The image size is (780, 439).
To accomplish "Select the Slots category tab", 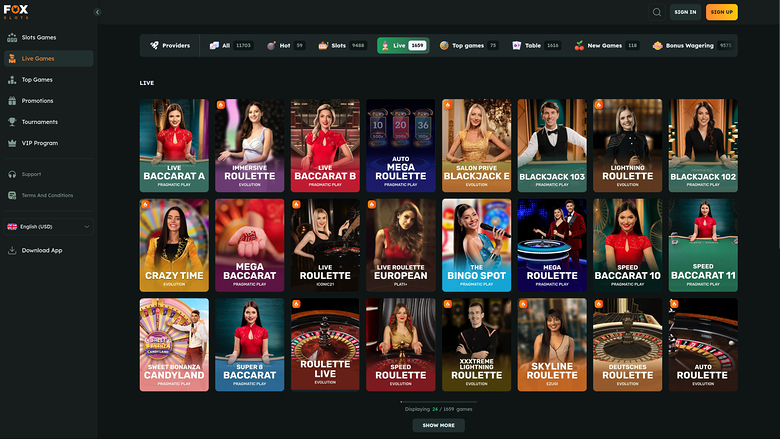I will [x=342, y=45].
